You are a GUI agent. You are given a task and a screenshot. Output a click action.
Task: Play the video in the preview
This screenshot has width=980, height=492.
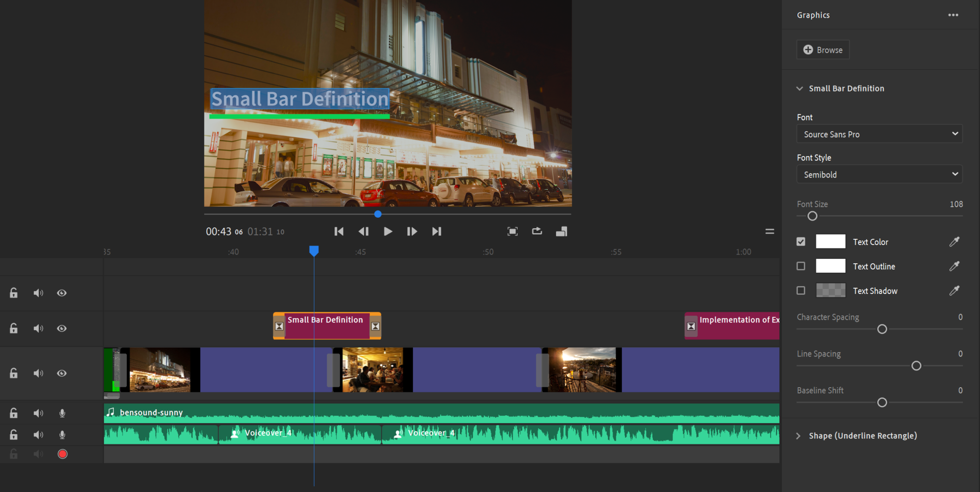tap(387, 231)
